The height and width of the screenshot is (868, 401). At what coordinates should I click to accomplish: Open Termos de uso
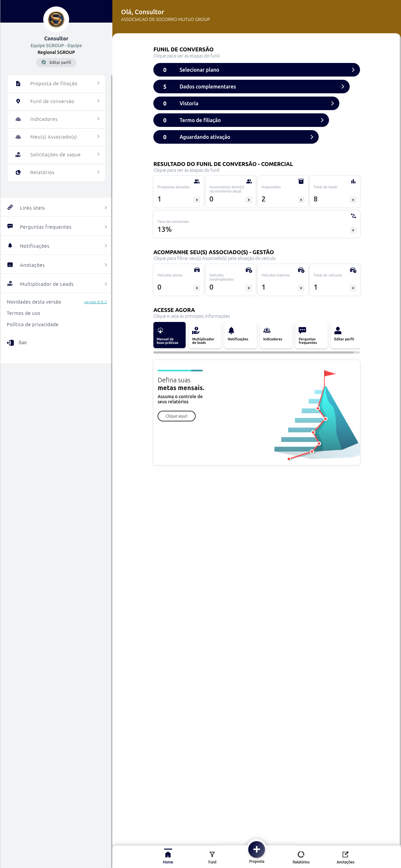tap(23, 313)
